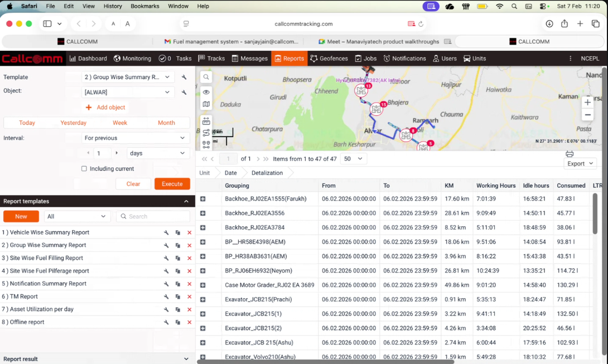Click the wrench icon next to the Template field
Screen dimensions: 608x364
(x=184, y=77)
